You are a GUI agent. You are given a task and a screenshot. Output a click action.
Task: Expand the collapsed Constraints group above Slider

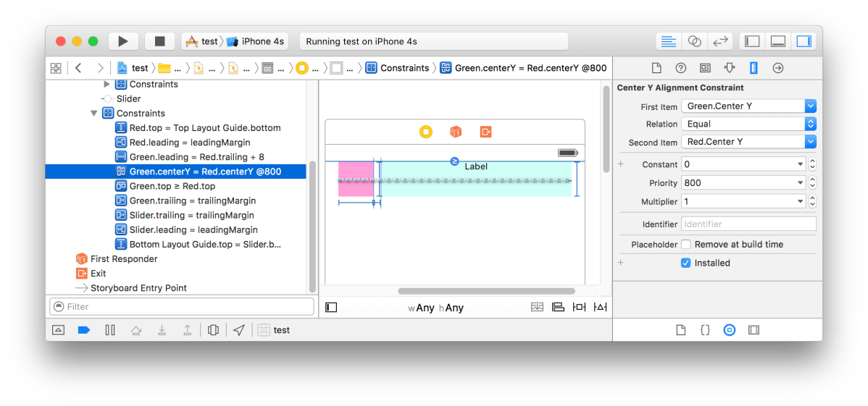click(107, 84)
